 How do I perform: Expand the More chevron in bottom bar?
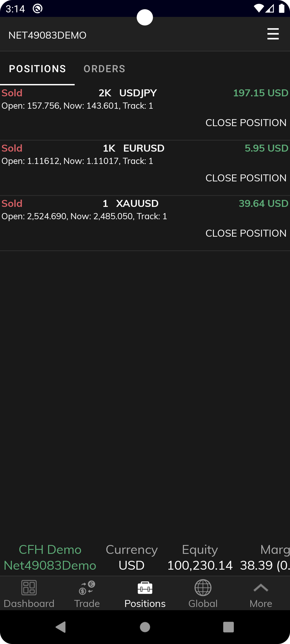coord(261,588)
